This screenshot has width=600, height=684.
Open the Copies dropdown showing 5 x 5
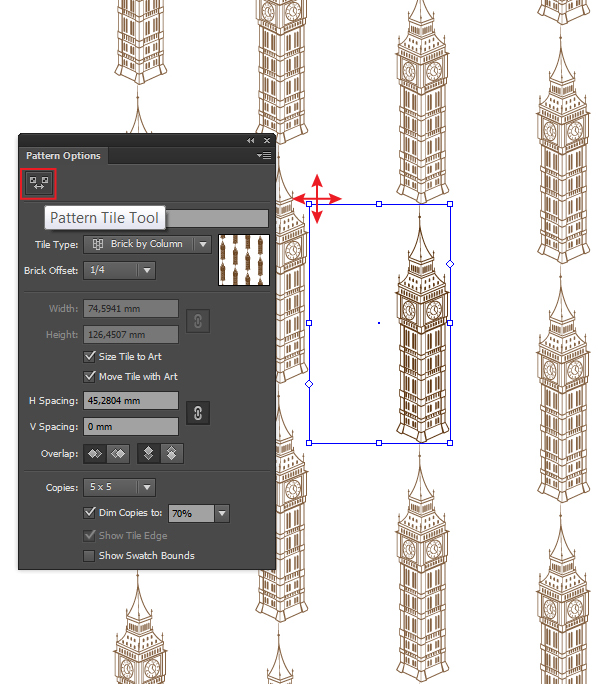coord(120,487)
